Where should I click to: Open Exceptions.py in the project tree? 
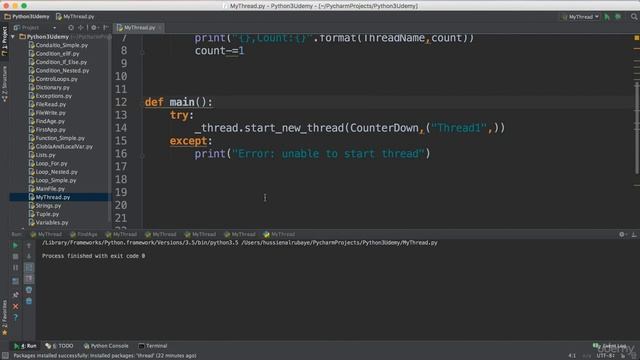click(50, 96)
